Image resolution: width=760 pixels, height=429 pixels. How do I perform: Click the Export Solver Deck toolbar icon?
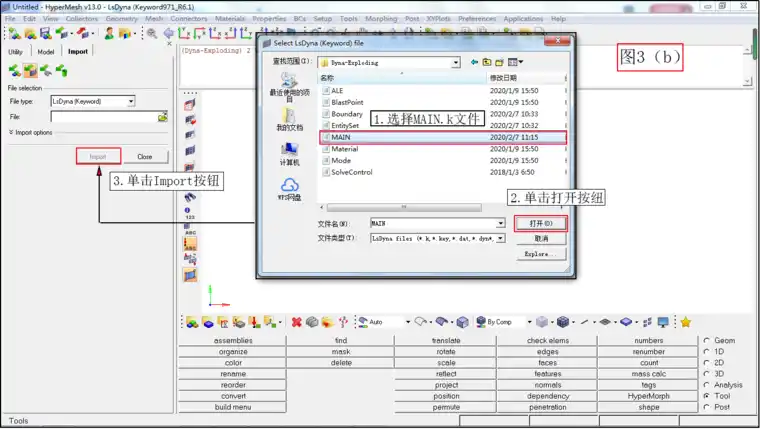pyautogui.click(x=83, y=33)
